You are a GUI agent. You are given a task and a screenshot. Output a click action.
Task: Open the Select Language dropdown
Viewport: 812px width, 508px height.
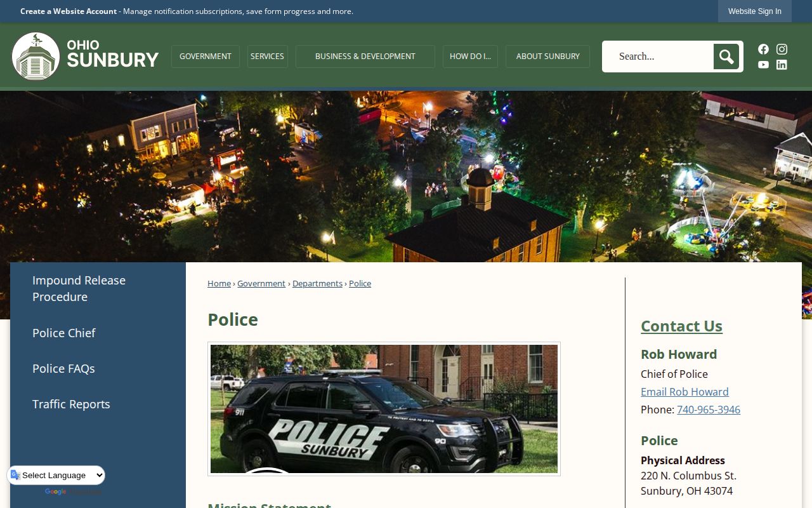[56, 475]
